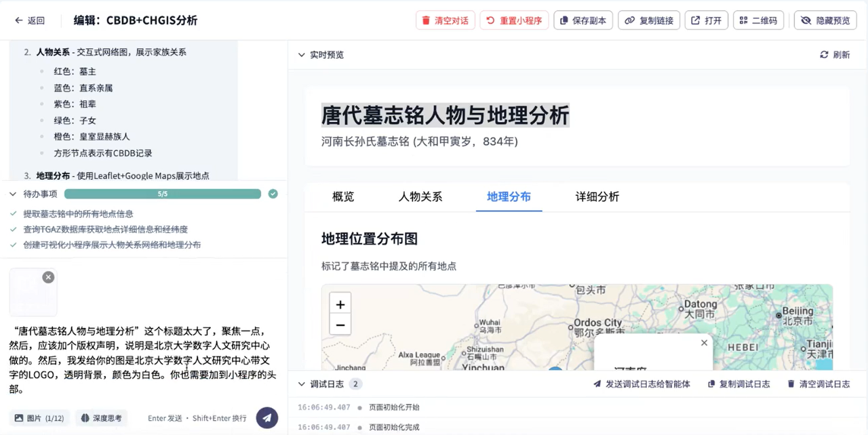The height and width of the screenshot is (435, 868).
Task: Open the QR code (二维码) panel
Action: [758, 20]
